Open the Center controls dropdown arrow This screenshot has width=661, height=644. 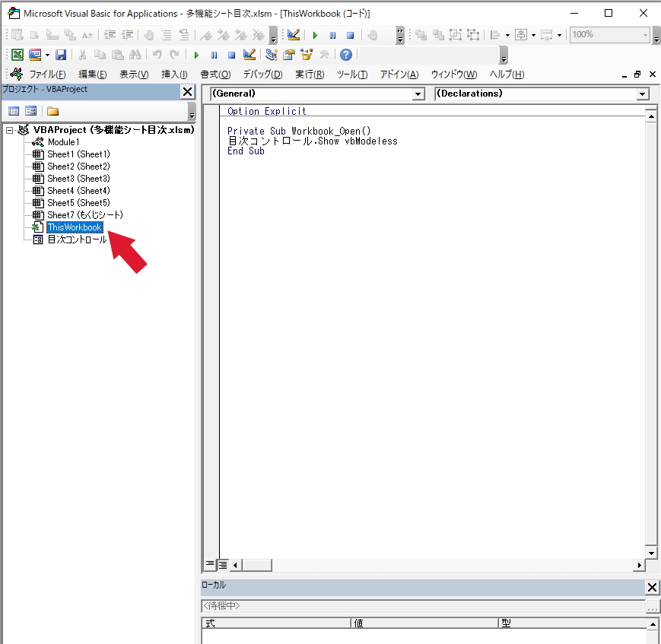coord(533,36)
